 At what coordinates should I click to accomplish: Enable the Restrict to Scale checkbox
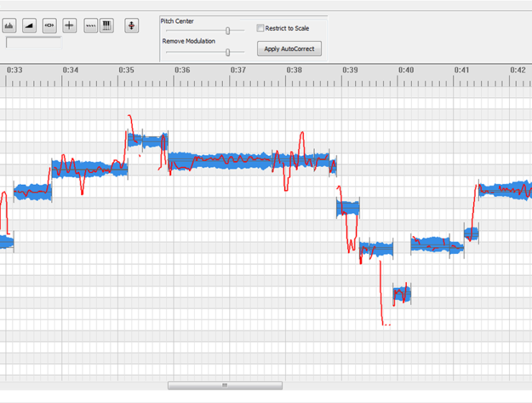[x=260, y=29]
